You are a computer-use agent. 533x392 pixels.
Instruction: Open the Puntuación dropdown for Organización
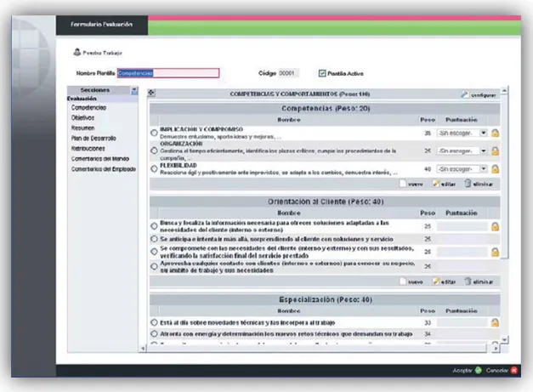[462, 151]
